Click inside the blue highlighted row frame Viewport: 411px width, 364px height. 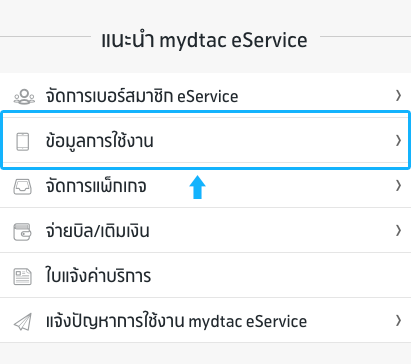click(x=205, y=140)
